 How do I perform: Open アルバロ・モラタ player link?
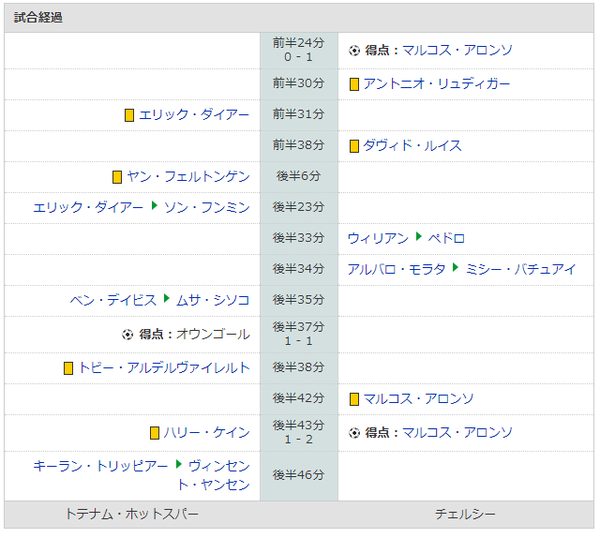tap(396, 270)
